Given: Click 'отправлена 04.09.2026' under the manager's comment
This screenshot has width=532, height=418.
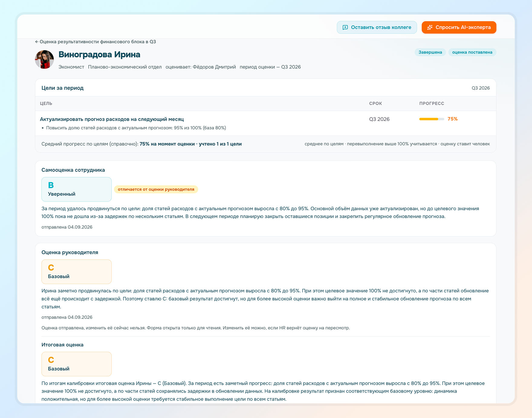Looking at the screenshot, I should point(67,317).
